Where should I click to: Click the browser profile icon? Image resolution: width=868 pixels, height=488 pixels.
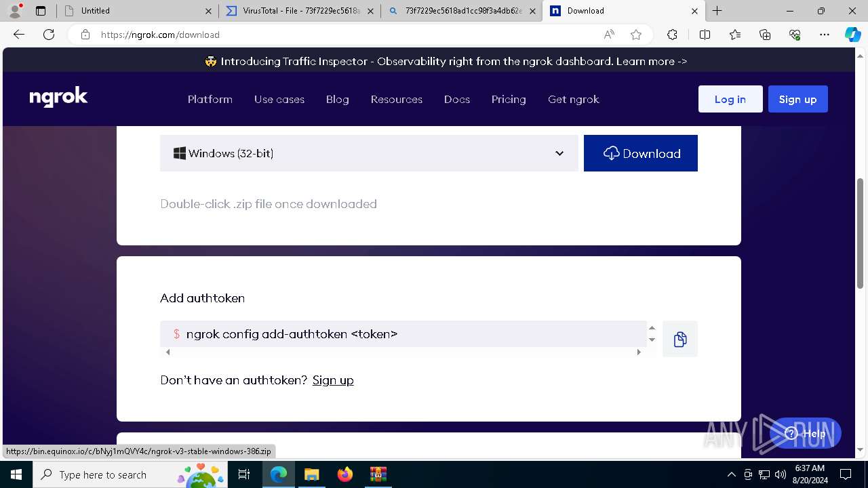point(14,11)
